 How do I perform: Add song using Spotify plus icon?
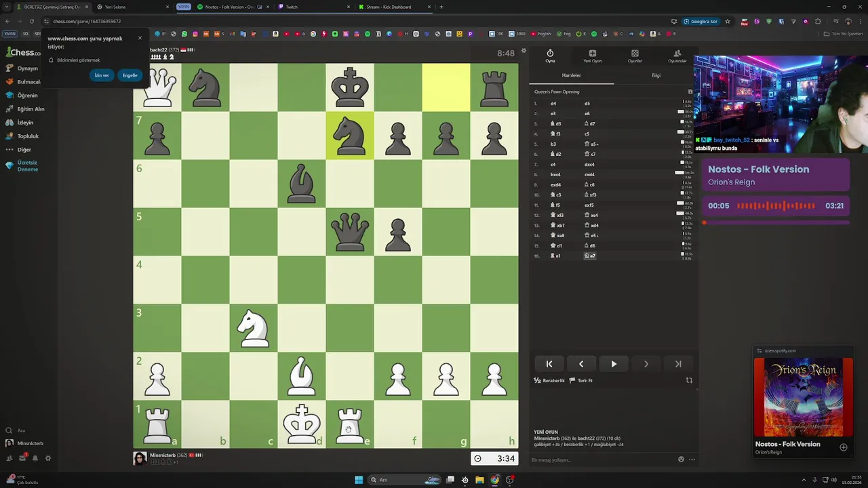(x=844, y=447)
